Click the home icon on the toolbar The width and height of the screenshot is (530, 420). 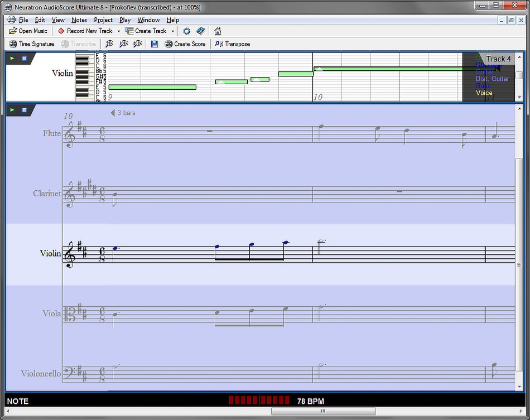tap(217, 31)
